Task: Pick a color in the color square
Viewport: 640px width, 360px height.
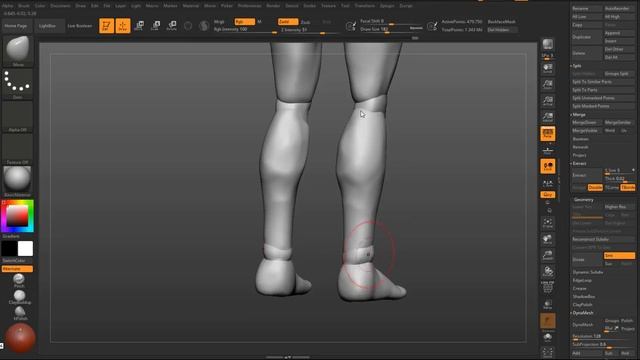Action: click(18, 215)
